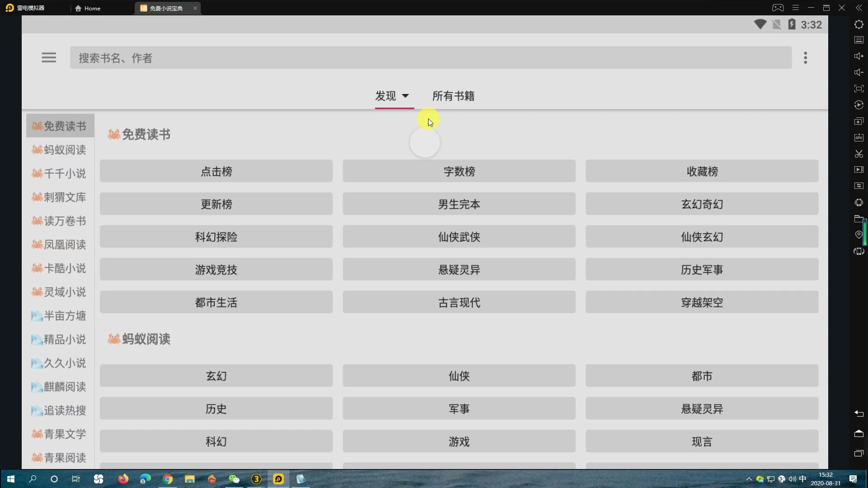This screenshot has width=868, height=488.
Task: Open the 穿越架空 category button
Action: [x=702, y=302]
